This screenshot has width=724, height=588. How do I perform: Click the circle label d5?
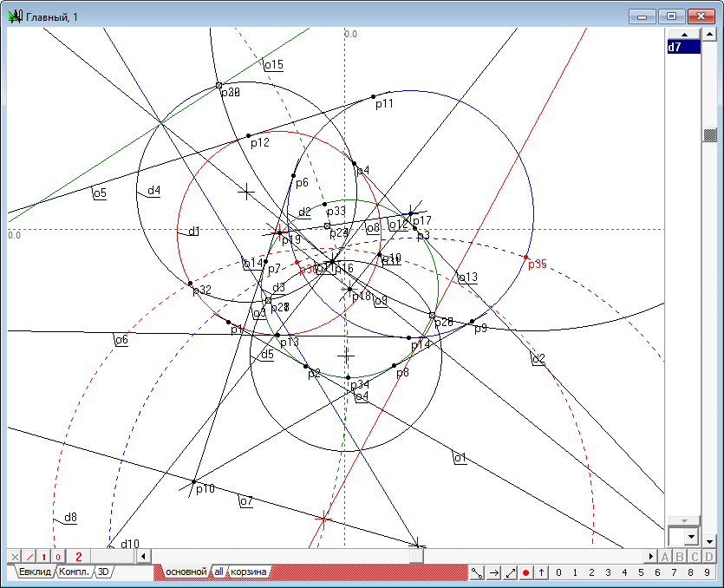[x=267, y=355]
